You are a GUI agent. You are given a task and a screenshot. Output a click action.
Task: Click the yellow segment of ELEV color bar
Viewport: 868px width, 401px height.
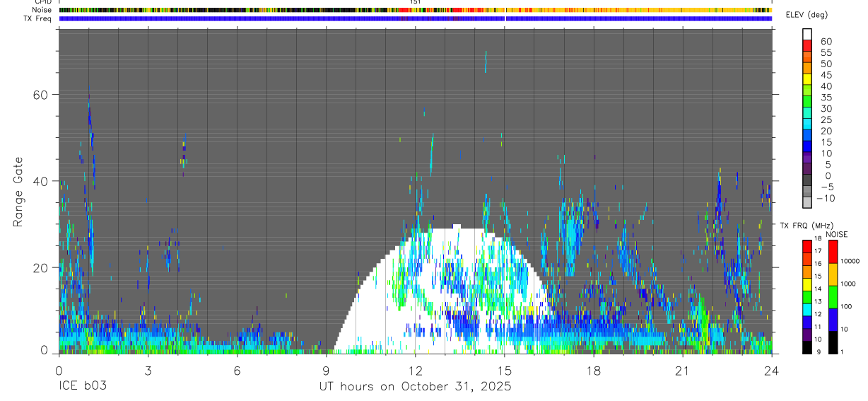tap(807, 78)
